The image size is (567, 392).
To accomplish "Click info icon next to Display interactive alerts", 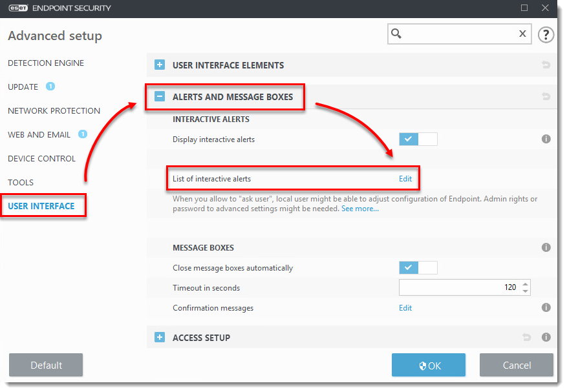I will (x=546, y=139).
